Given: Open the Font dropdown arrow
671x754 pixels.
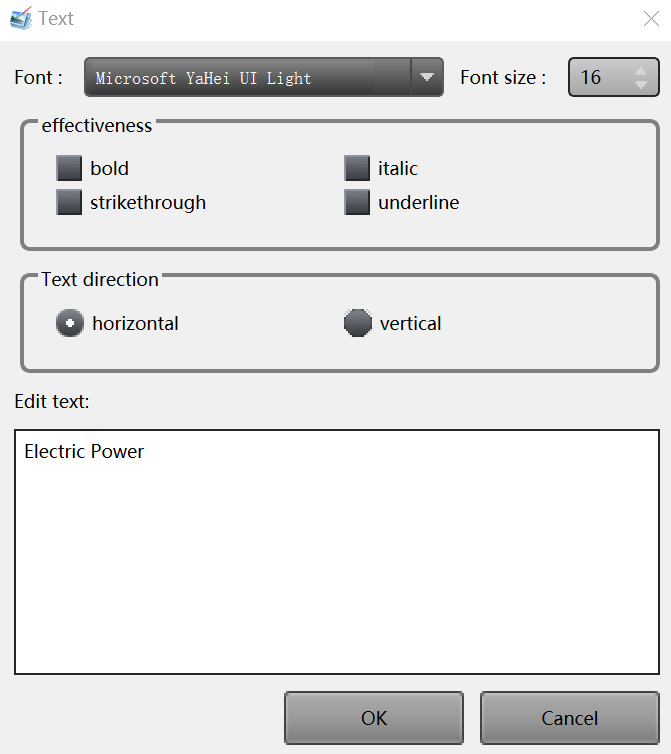Looking at the screenshot, I should point(427,77).
